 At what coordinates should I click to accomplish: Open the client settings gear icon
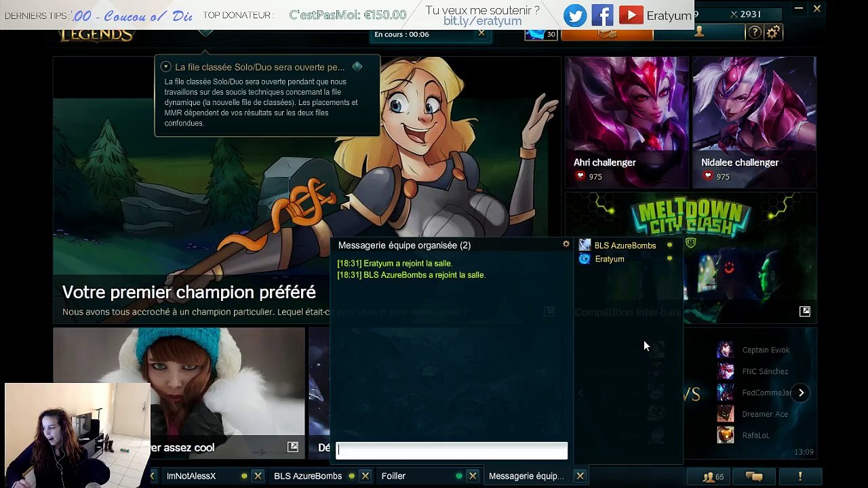[773, 33]
